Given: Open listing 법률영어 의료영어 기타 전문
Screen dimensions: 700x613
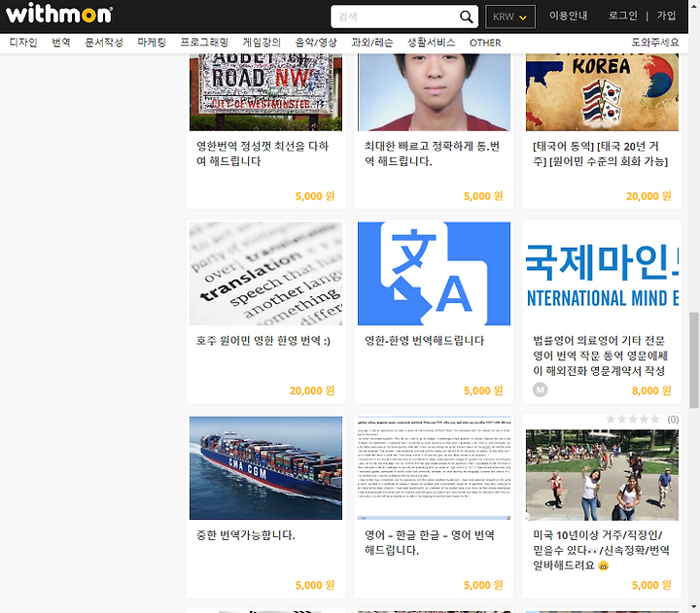Looking at the screenshot, I should (601, 356).
